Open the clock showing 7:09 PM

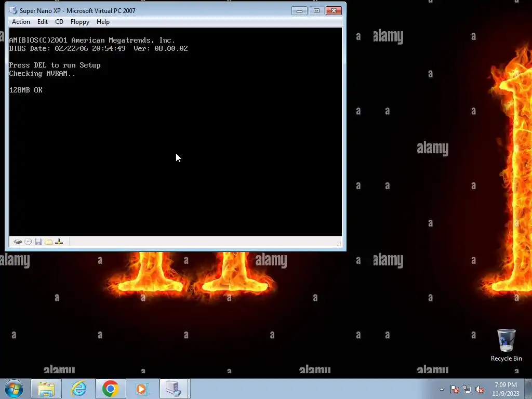pyautogui.click(x=506, y=389)
